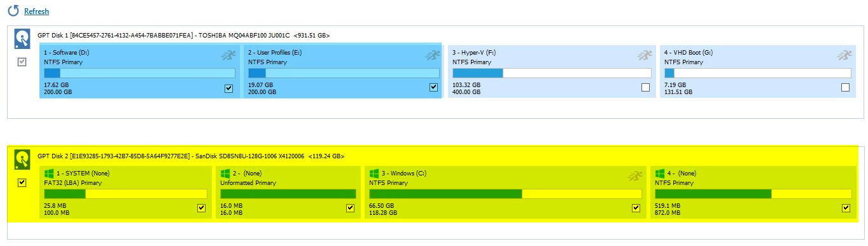Click the '118.28 GB' total size value
Screen dimensions: 868x246
coord(383,213)
